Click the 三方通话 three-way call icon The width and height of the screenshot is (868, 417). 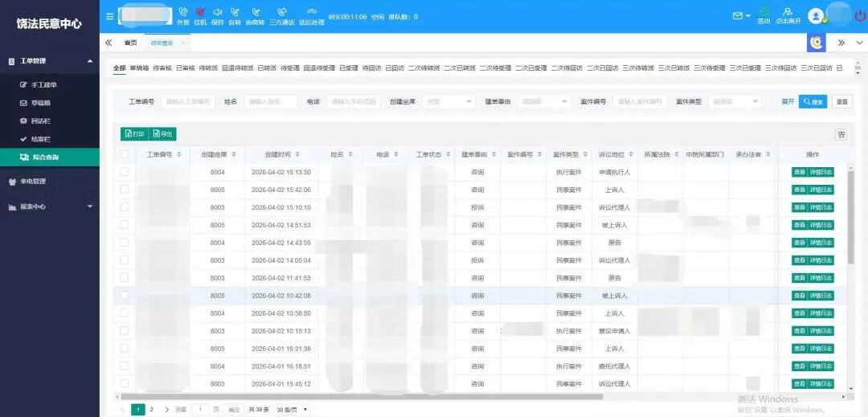pos(281,12)
